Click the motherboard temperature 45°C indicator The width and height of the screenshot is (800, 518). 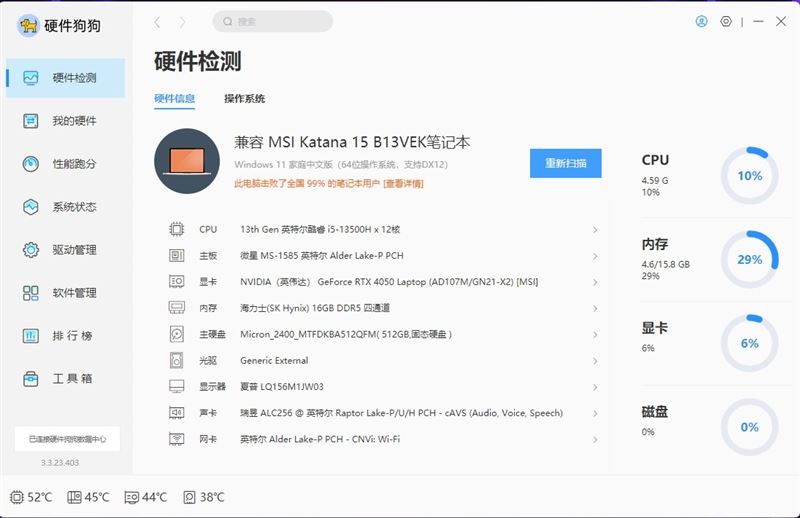(x=88, y=497)
